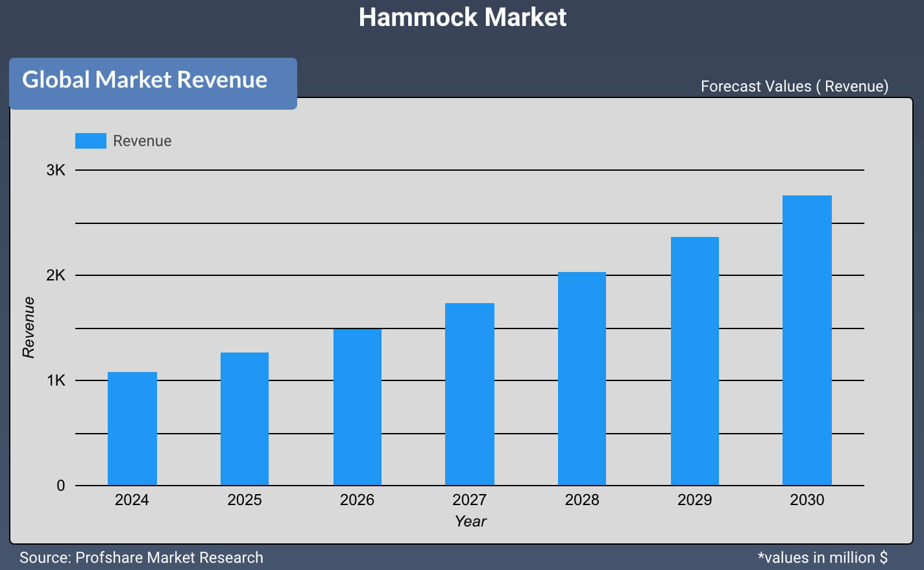Select the 2027 revenue bar
Screen dimensions: 924x570
tap(470, 394)
